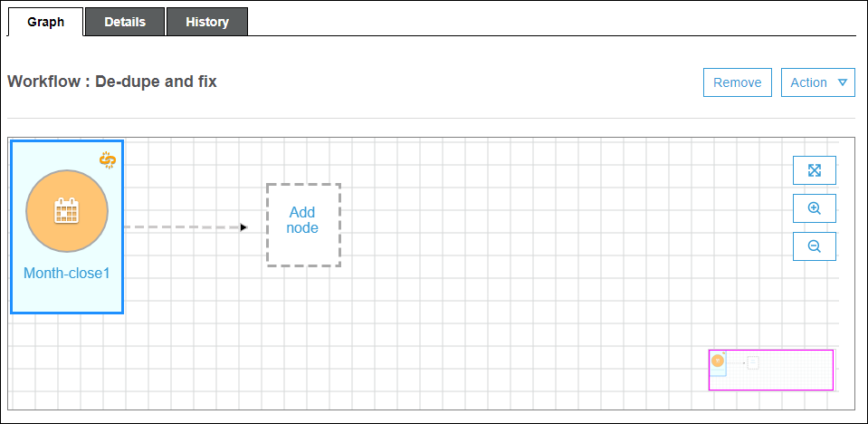Viewport: 868px width, 424px height.
Task: Click the orange node in the minimap
Action: pyautogui.click(x=718, y=361)
